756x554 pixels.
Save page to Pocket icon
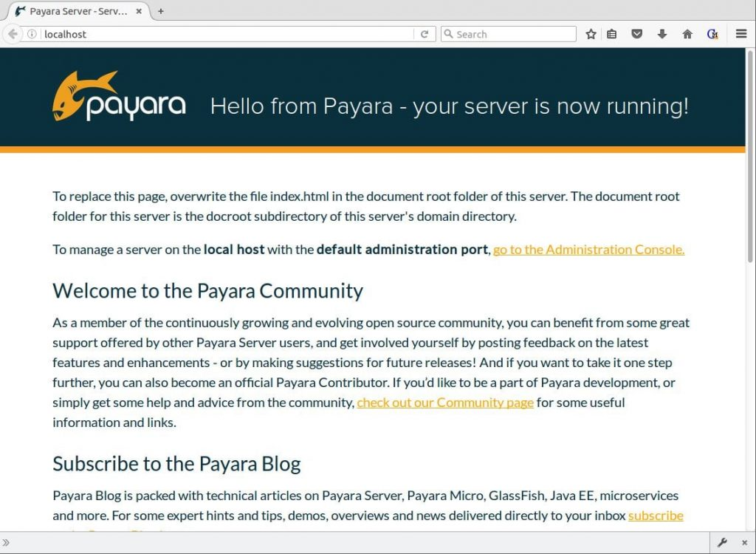point(637,34)
